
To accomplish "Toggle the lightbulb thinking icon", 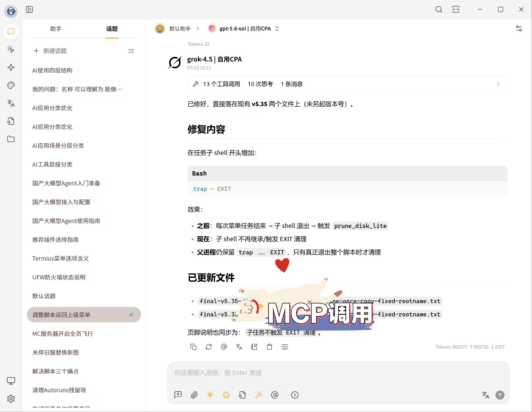I will 210,395.
